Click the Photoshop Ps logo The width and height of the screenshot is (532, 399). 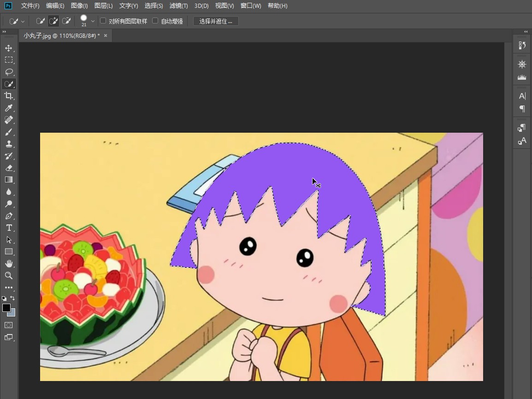coord(8,6)
